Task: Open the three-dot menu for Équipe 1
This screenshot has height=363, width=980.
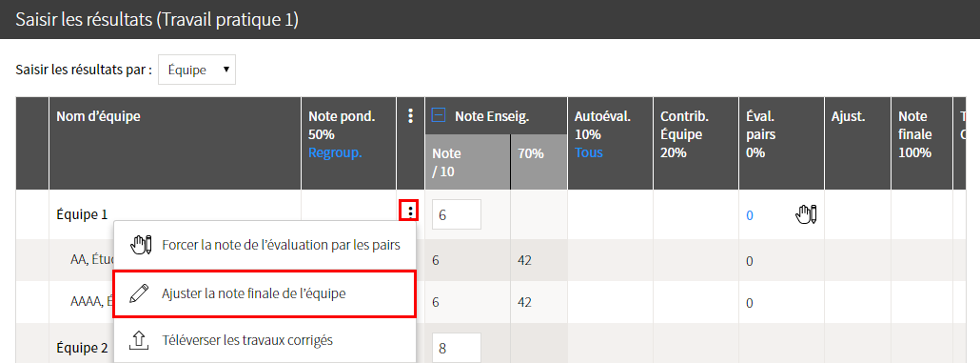Action: (x=410, y=212)
